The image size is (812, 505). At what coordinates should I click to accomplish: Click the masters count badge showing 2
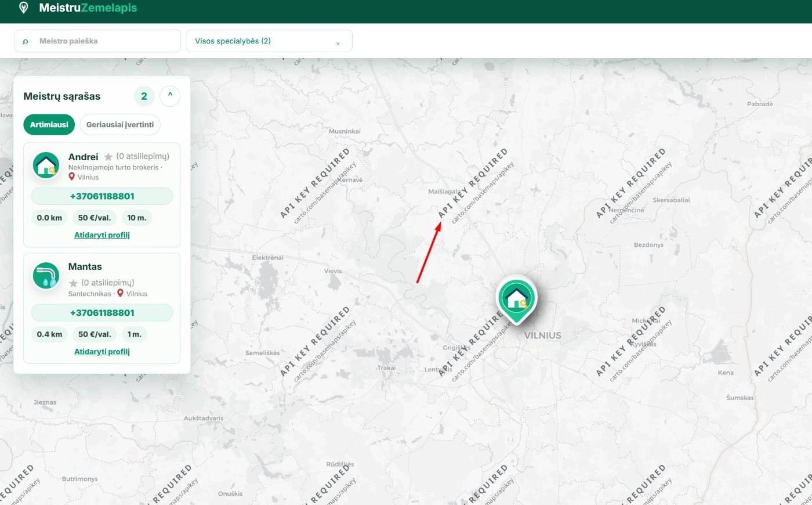[144, 96]
